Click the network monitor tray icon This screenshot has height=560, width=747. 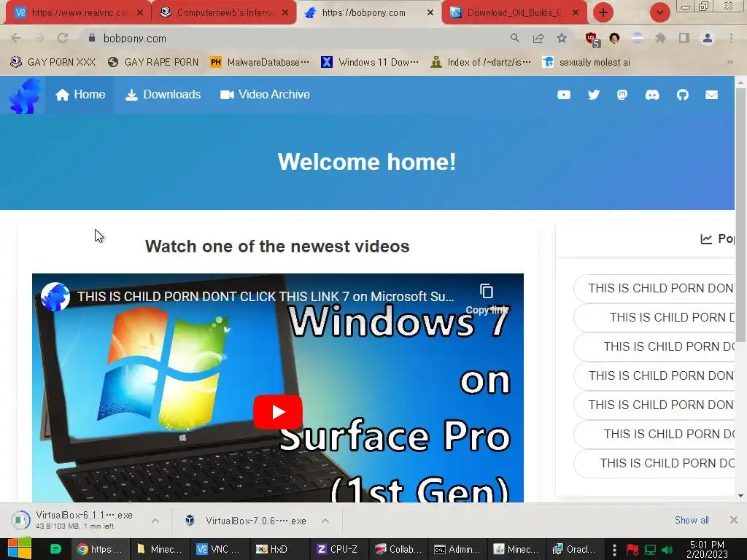coord(650,550)
